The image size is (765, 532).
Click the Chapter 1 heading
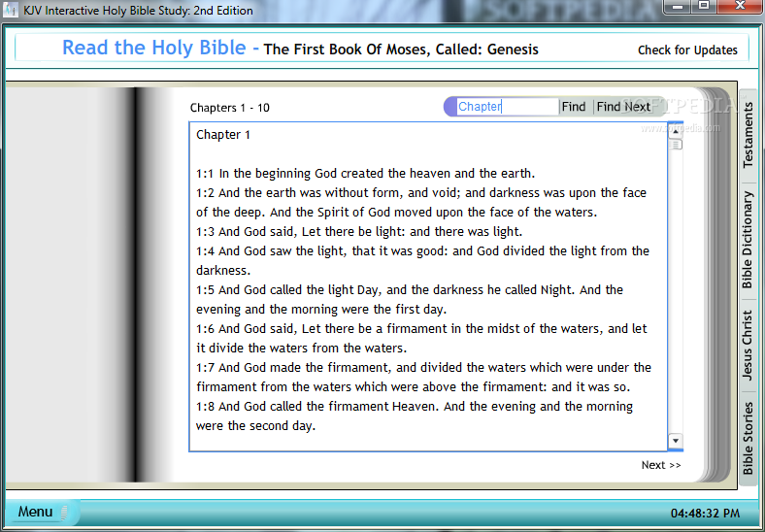click(223, 135)
